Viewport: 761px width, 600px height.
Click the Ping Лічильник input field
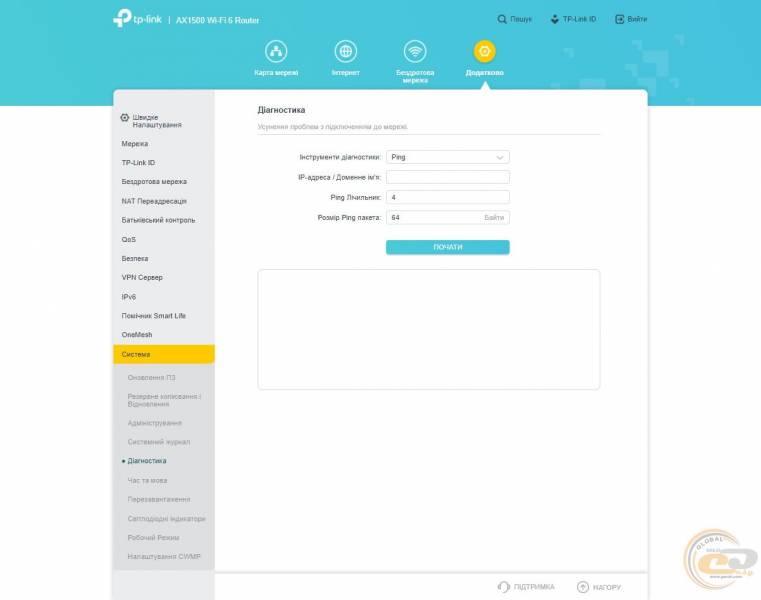[x=447, y=197]
